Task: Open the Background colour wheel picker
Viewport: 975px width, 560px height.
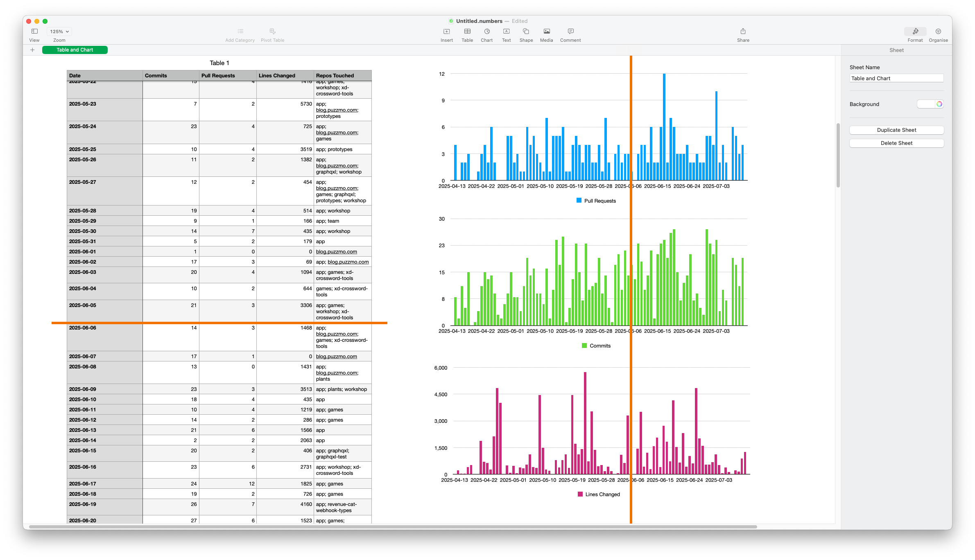Action: pyautogui.click(x=939, y=104)
